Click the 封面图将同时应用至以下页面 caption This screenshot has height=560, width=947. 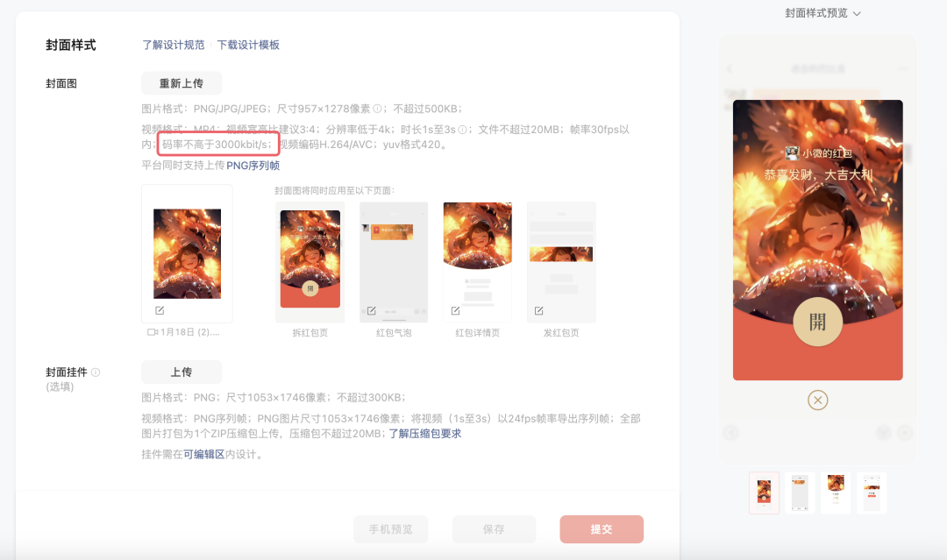335,191
